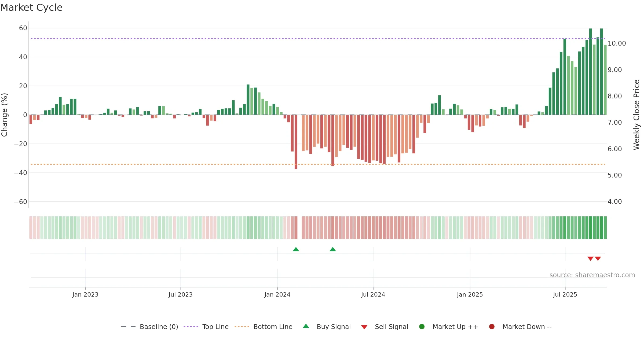Click the rightmost light green bar
Screen dimensions: 644x362
[x=605, y=80]
